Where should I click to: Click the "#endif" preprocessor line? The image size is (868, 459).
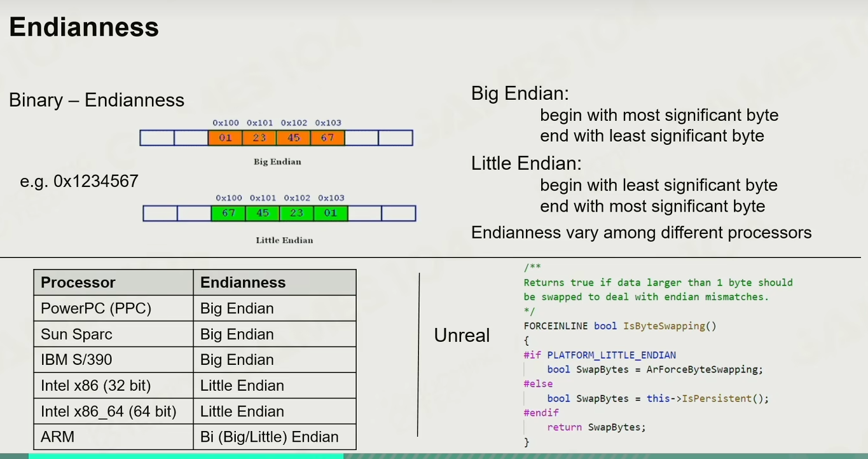pyautogui.click(x=541, y=413)
